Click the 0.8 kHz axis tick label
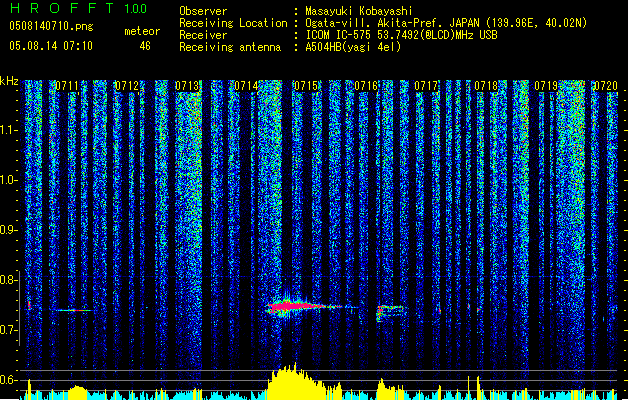This screenshot has width=629, height=400. coord(9,280)
